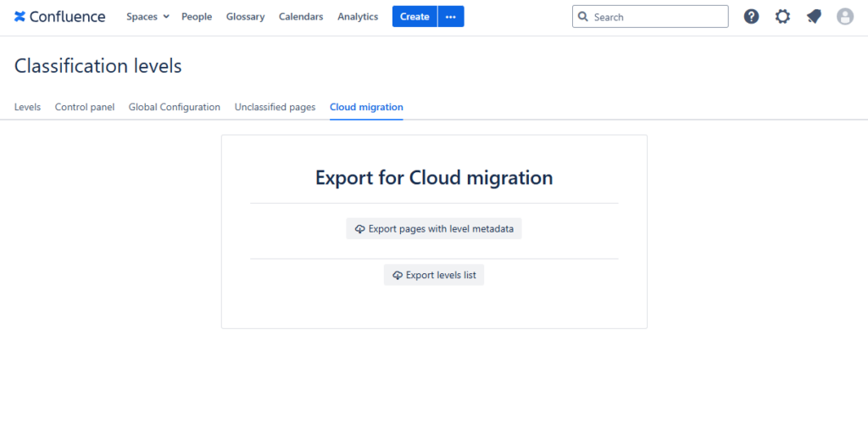The width and height of the screenshot is (868, 425).
Task: Click the magnifier icon in search
Action: pyautogui.click(x=583, y=17)
